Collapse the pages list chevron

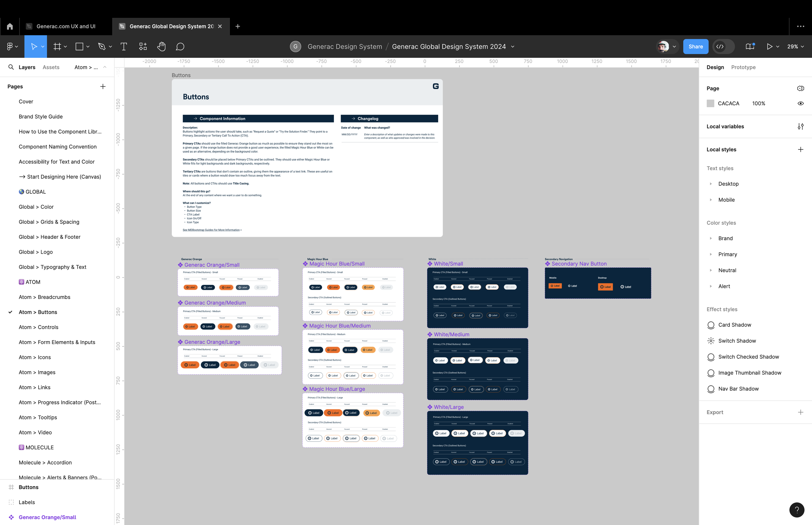(x=105, y=67)
